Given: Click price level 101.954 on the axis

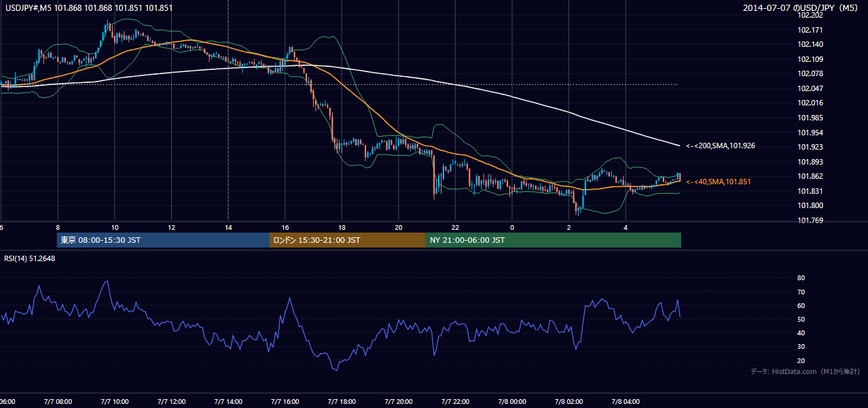Looking at the screenshot, I should click(812, 133).
